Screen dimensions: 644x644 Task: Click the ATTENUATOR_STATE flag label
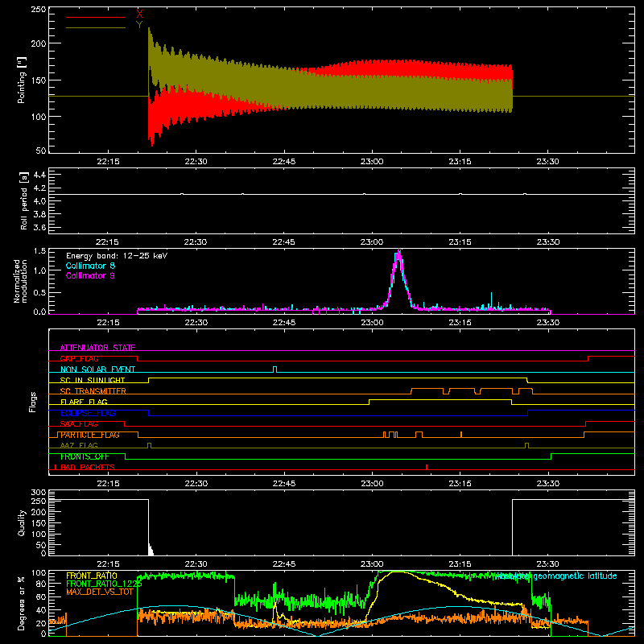pos(97,348)
